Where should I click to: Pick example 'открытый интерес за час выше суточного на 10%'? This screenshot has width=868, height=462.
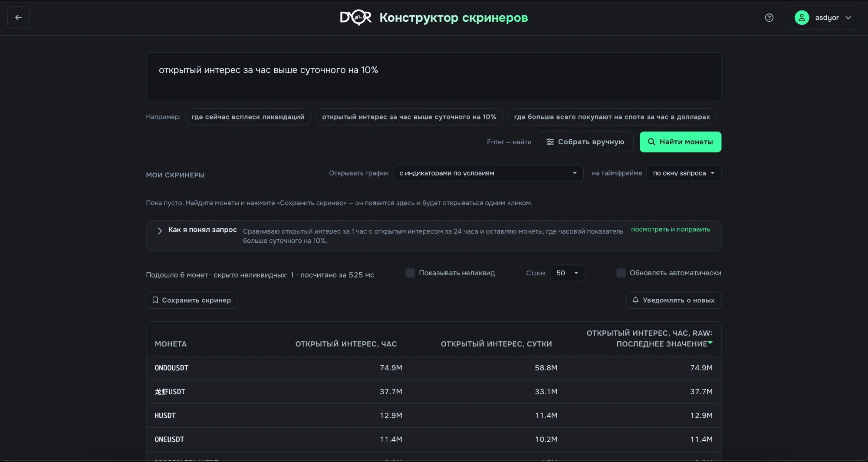click(409, 117)
